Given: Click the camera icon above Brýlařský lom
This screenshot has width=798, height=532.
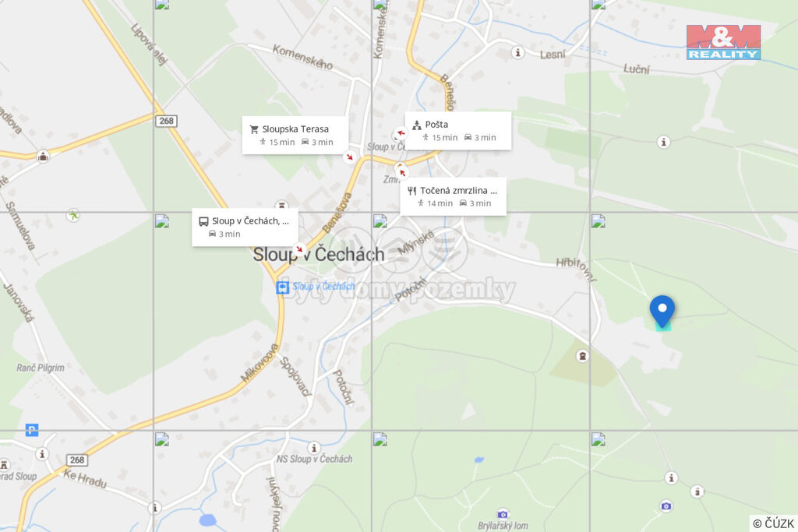Looking at the screenshot, I should click(503, 513).
